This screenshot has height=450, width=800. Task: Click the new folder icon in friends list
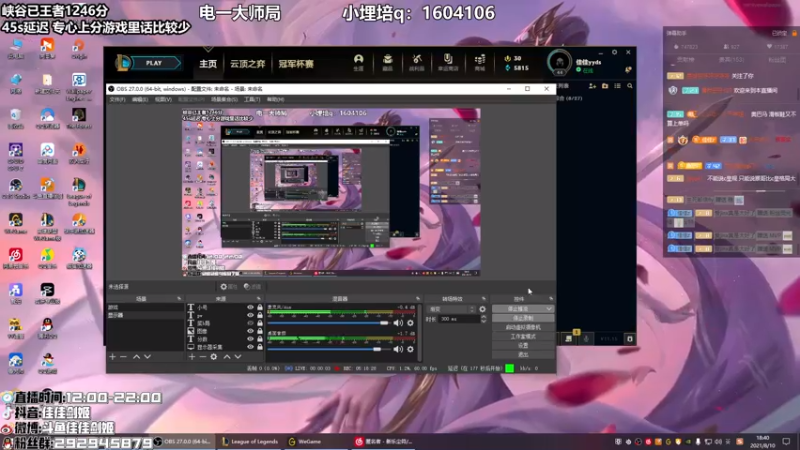(605, 86)
